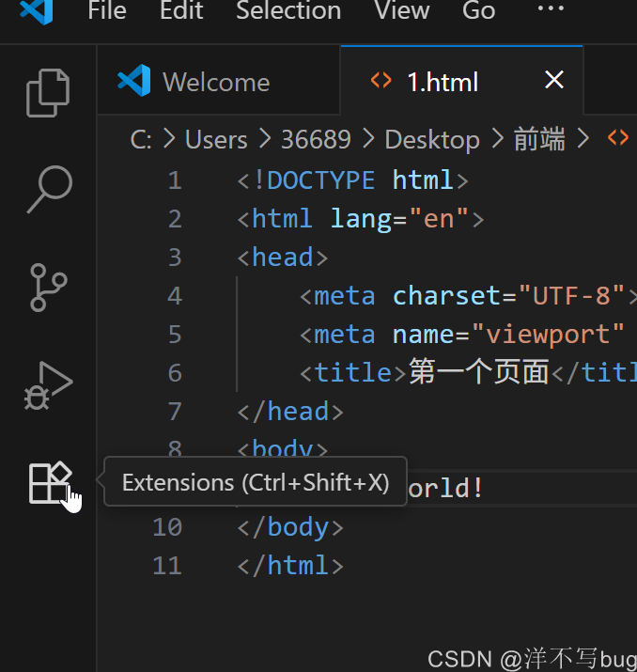Click the Users breadcrumb segment

point(216,140)
